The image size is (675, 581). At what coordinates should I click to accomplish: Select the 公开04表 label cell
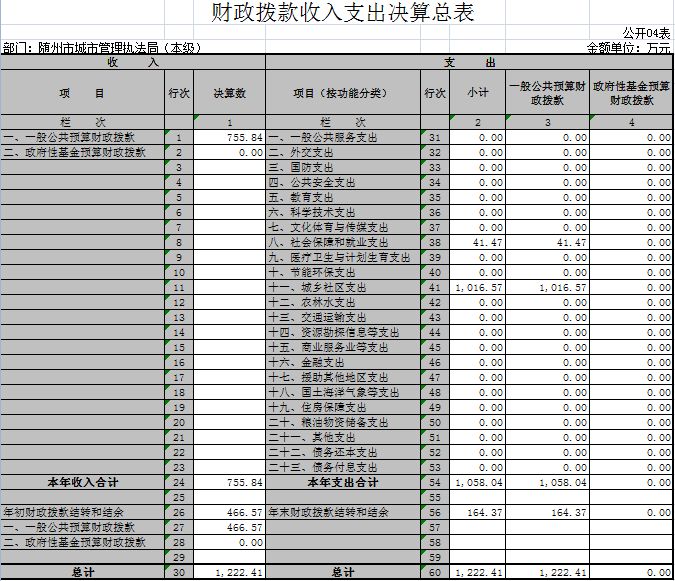coord(646,33)
